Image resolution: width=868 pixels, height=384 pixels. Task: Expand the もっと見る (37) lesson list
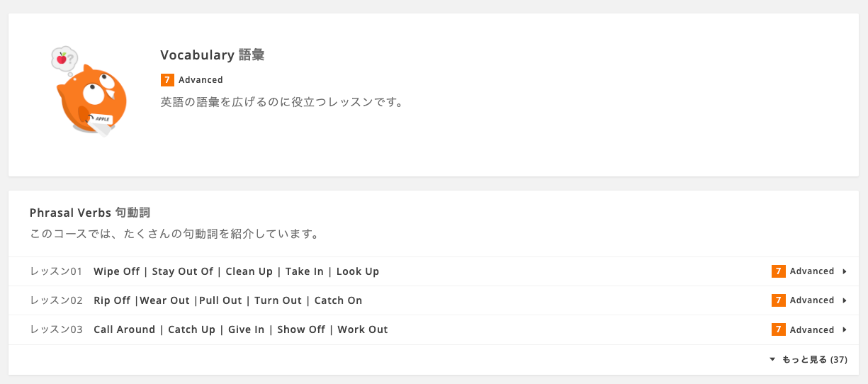pos(808,360)
